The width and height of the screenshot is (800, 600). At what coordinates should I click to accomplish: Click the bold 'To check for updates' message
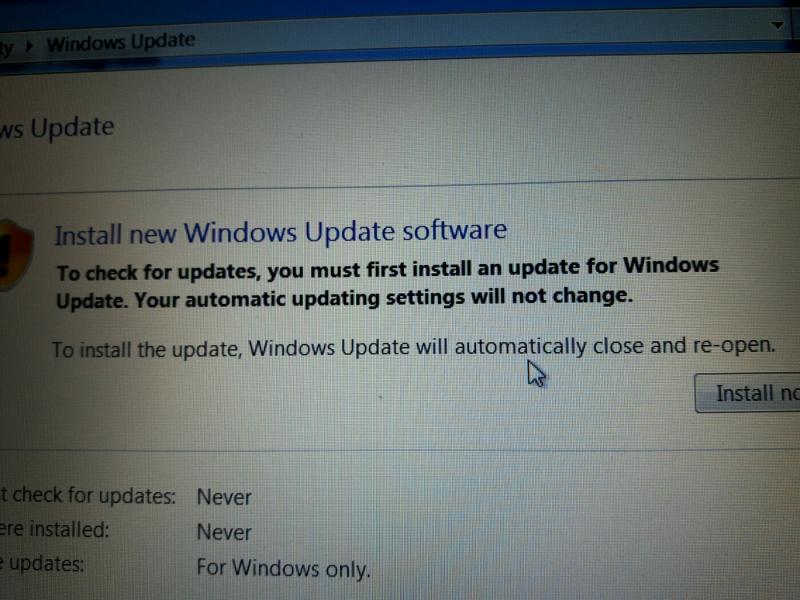(x=388, y=269)
